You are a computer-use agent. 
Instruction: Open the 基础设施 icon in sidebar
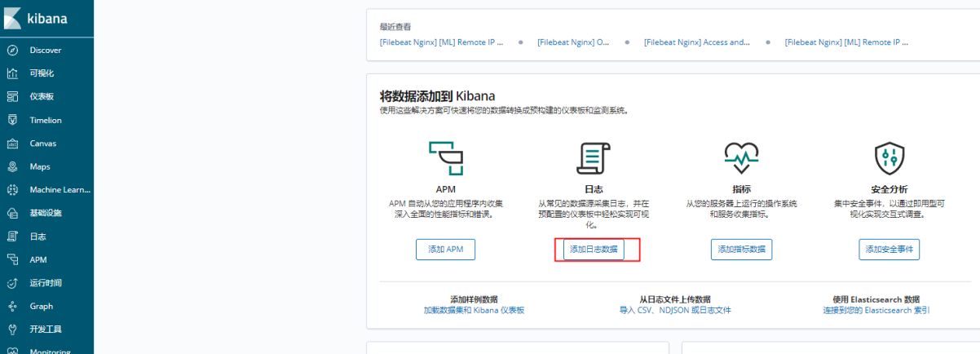pyautogui.click(x=12, y=213)
